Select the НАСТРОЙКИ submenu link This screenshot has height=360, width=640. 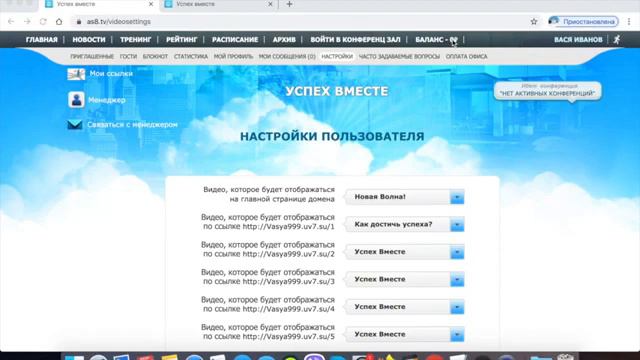pos(337,57)
